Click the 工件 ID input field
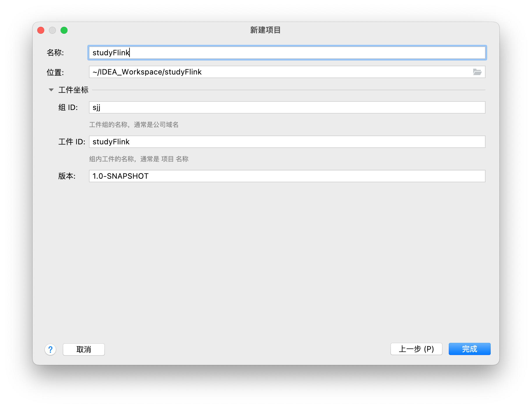The height and width of the screenshot is (408, 532). (x=287, y=142)
